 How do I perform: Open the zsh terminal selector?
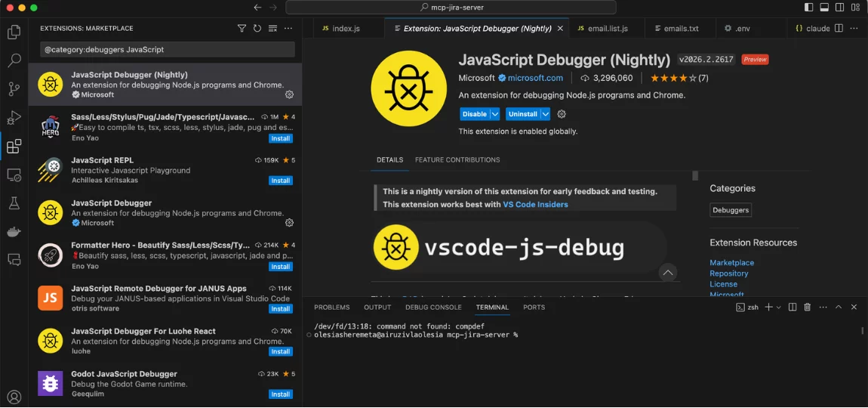click(x=746, y=307)
